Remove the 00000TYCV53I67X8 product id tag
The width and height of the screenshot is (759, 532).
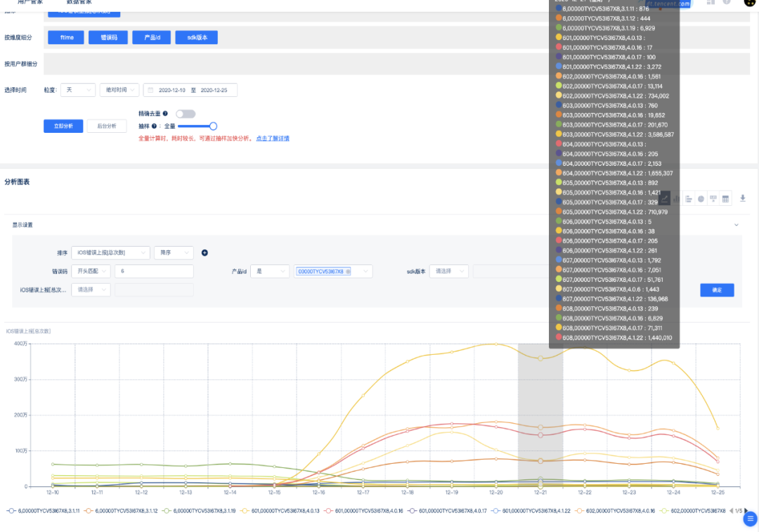348,271
